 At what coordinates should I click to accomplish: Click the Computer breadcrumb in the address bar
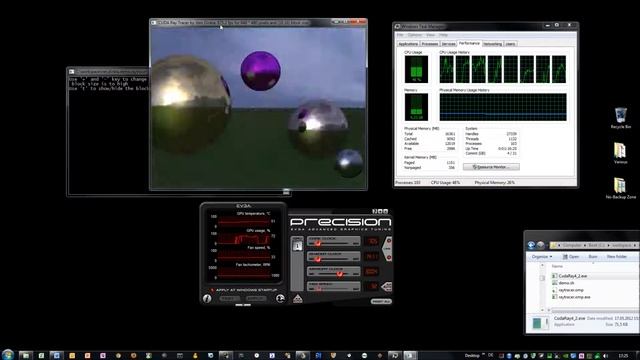(572, 245)
